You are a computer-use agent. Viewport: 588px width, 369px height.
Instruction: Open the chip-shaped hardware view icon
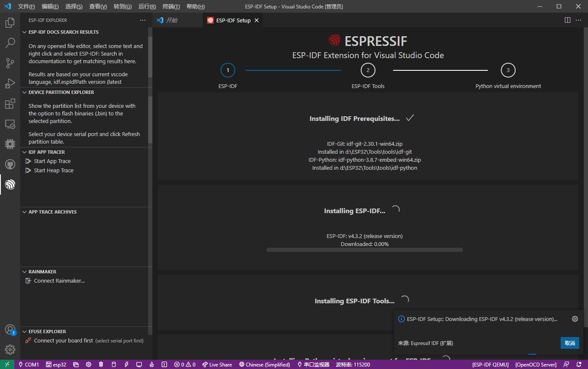coord(10,144)
